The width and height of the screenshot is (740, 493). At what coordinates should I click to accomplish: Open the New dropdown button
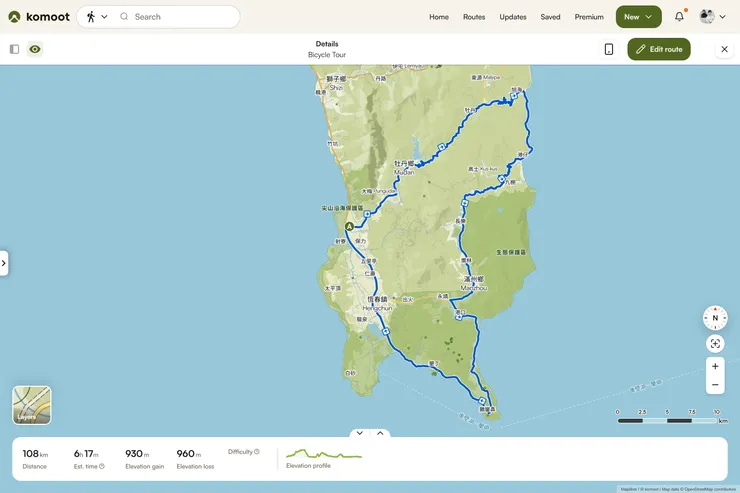coord(638,17)
